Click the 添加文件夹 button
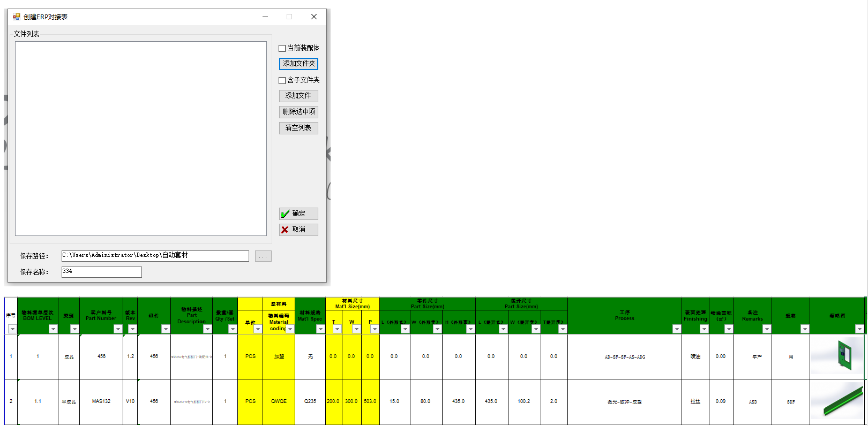 [x=298, y=64]
